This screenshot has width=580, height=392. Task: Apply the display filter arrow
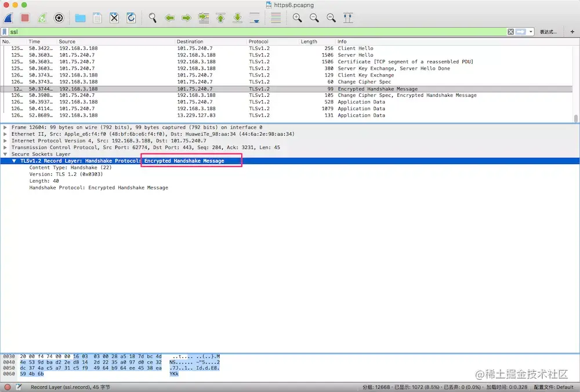tap(520, 32)
